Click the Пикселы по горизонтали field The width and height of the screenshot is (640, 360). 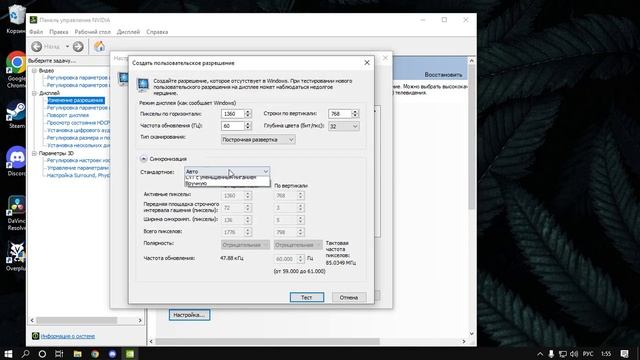click(x=233, y=114)
